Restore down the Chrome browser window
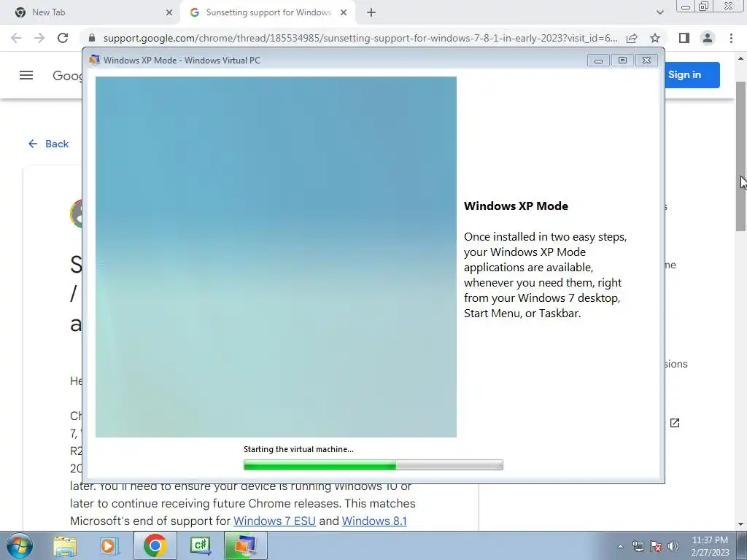 pyautogui.click(x=704, y=7)
